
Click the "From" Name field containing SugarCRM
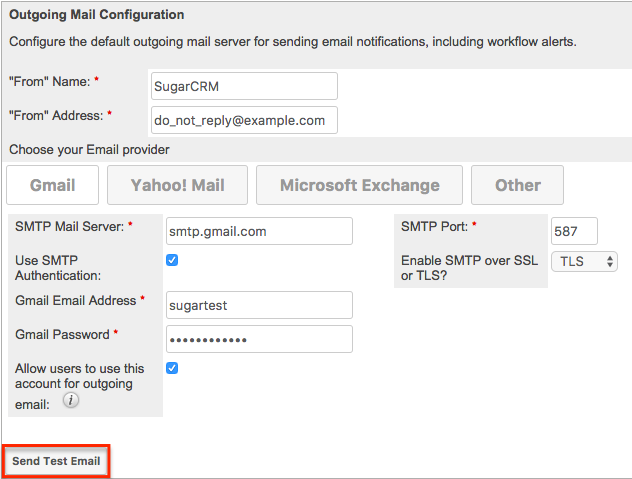tap(244, 86)
